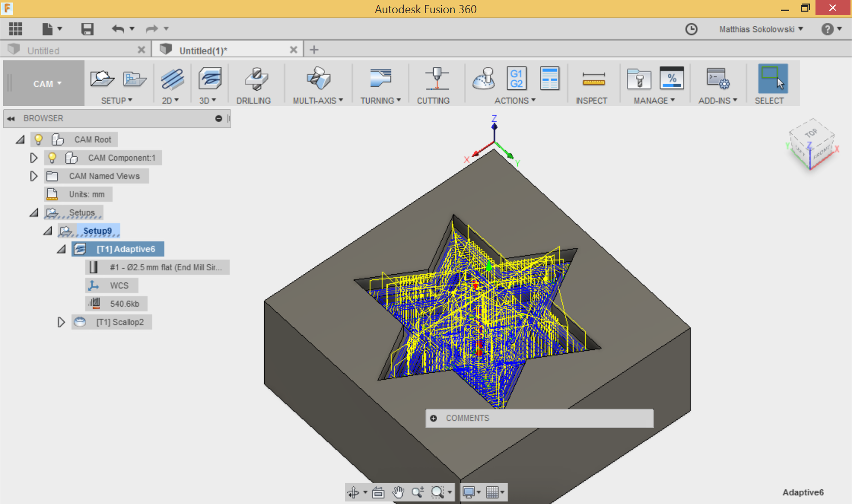Collapse the Browser panel arrows

[11, 119]
